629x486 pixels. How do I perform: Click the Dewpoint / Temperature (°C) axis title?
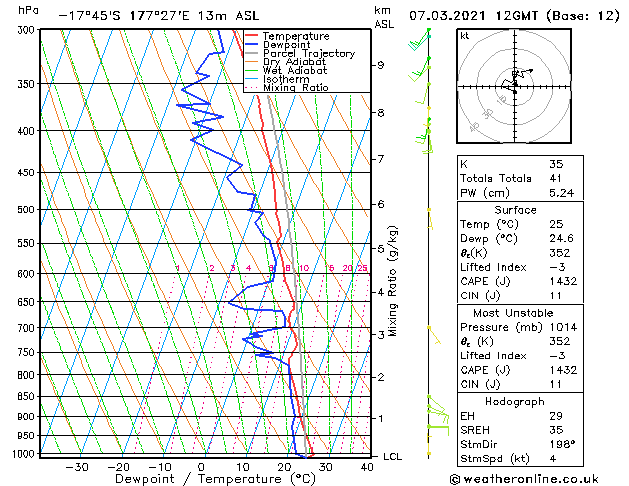[215, 479]
